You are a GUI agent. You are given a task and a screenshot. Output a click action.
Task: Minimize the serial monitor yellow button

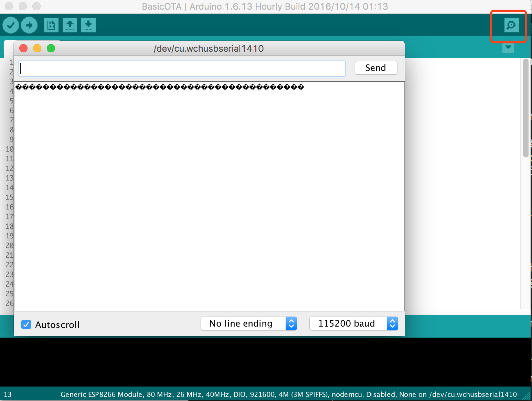[x=37, y=48]
